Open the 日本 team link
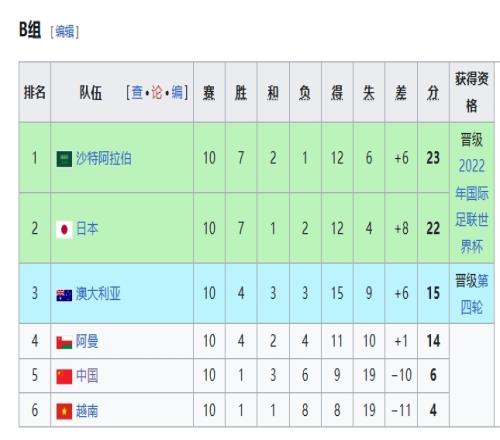 [x=87, y=229]
